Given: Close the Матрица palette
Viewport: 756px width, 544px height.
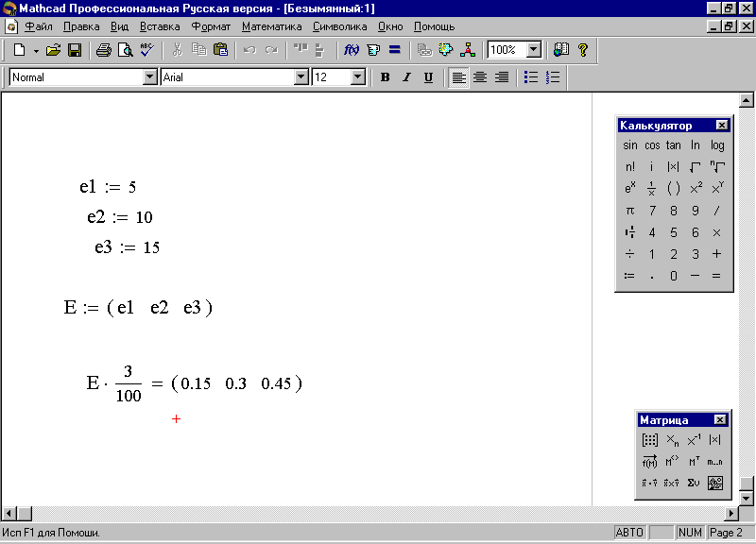Looking at the screenshot, I should point(719,419).
